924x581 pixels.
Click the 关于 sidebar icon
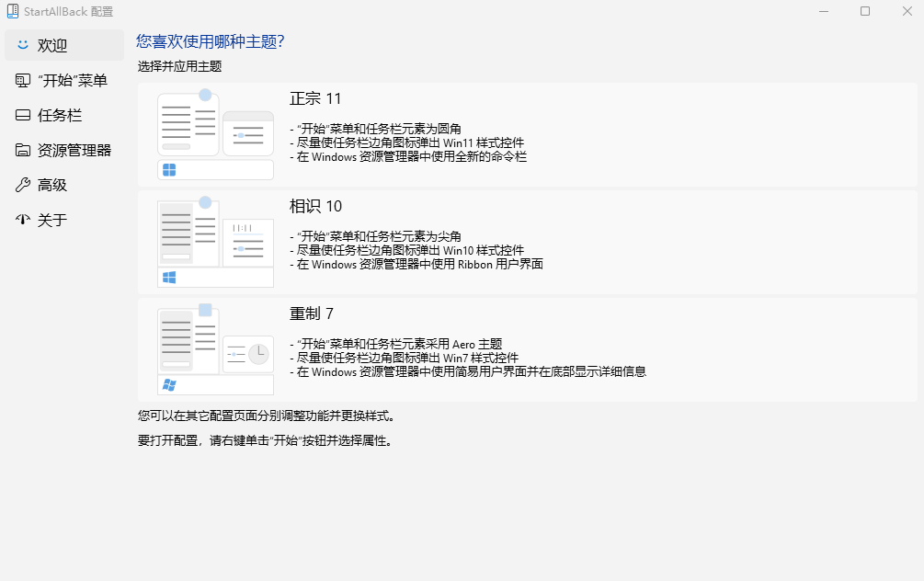tap(23, 220)
